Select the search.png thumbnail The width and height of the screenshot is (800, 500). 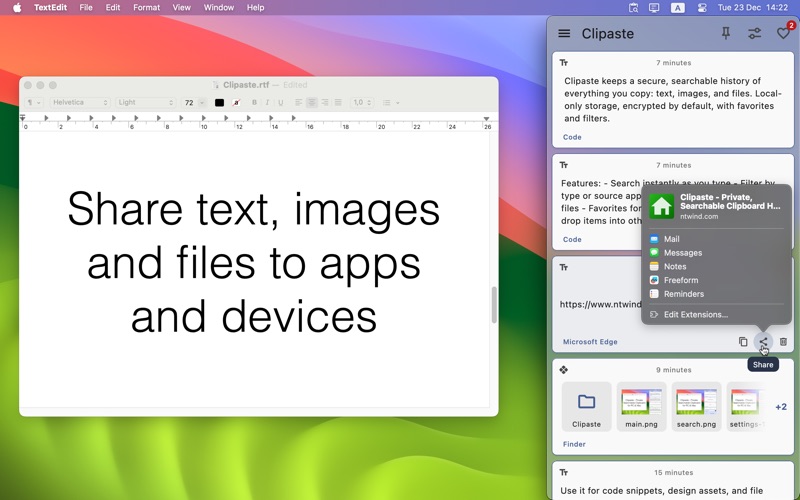point(696,406)
